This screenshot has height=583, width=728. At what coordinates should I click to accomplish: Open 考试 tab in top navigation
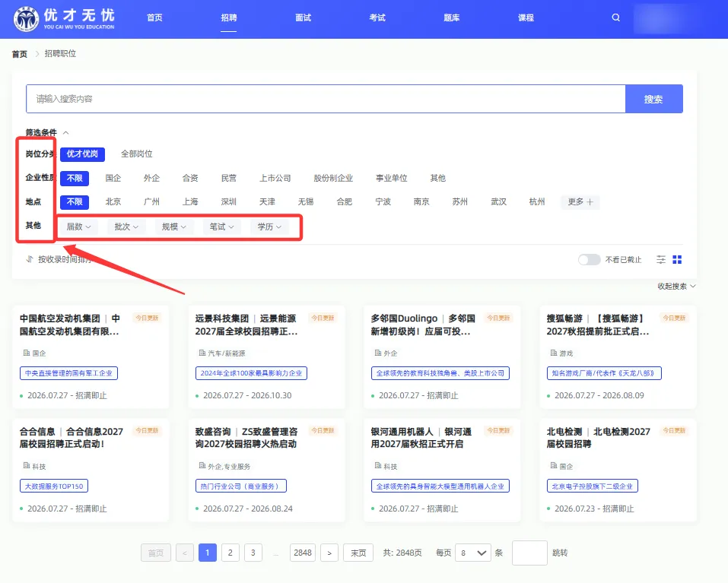[x=377, y=17]
